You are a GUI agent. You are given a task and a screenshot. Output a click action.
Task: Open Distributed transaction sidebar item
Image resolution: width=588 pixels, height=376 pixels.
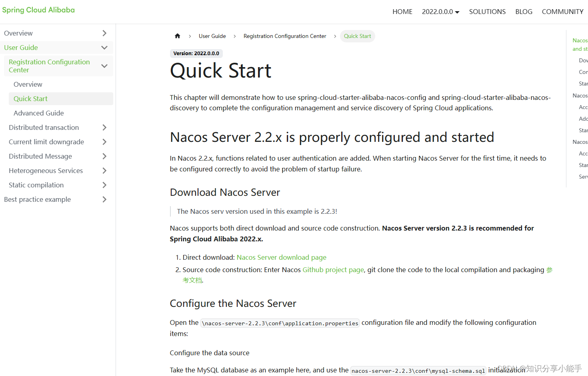pyautogui.click(x=44, y=127)
